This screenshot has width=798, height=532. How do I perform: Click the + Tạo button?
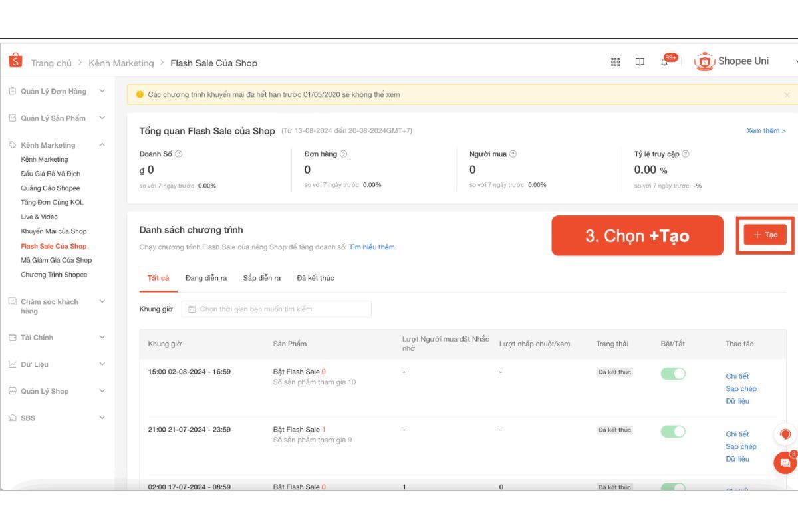click(765, 235)
